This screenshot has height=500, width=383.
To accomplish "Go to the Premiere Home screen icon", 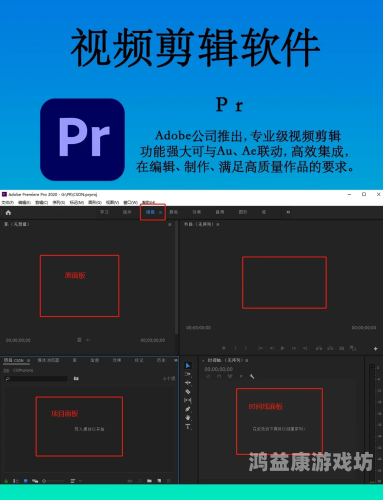I will (8, 213).
